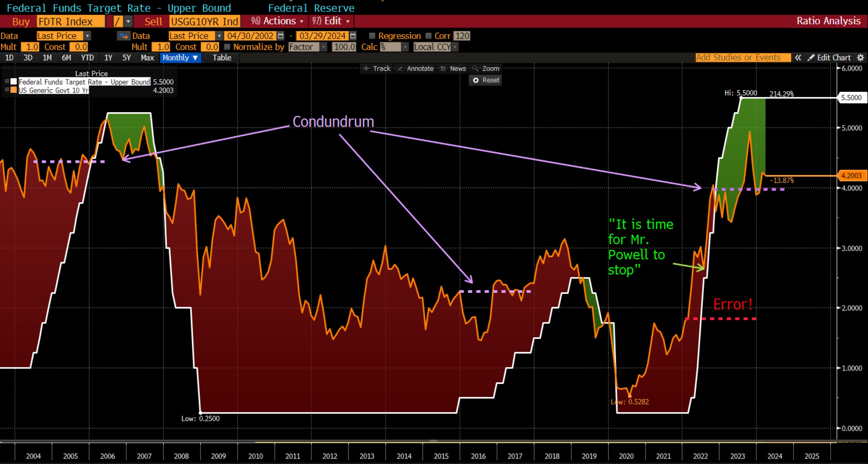
Task: Click the red Error! annotation
Action: [732, 304]
